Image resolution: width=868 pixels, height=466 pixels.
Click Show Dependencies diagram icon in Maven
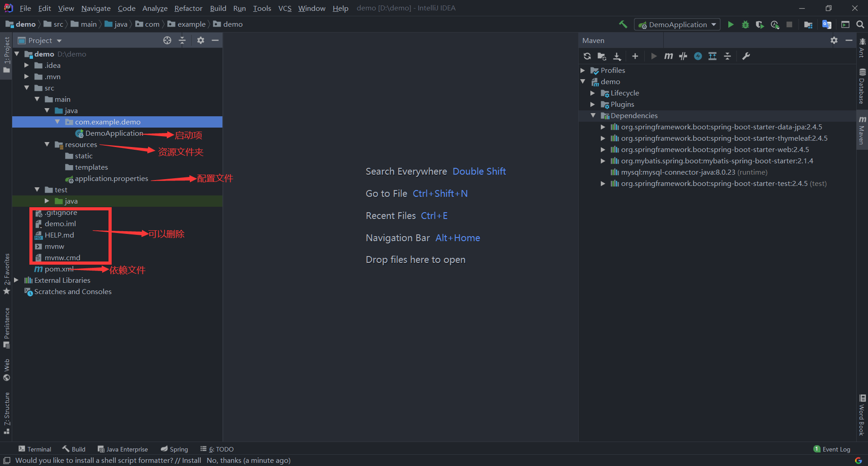pos(712,56)
